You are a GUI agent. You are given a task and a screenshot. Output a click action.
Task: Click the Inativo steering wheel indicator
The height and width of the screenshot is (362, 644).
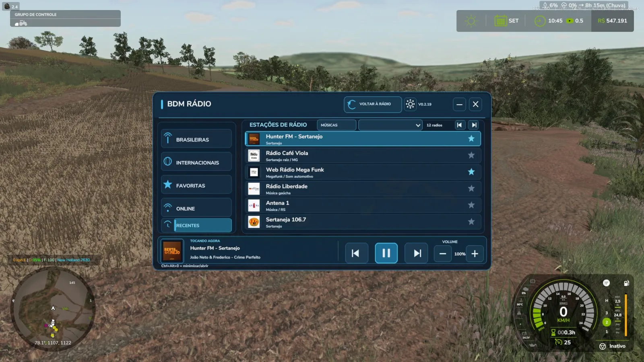(x=603, y=346)
